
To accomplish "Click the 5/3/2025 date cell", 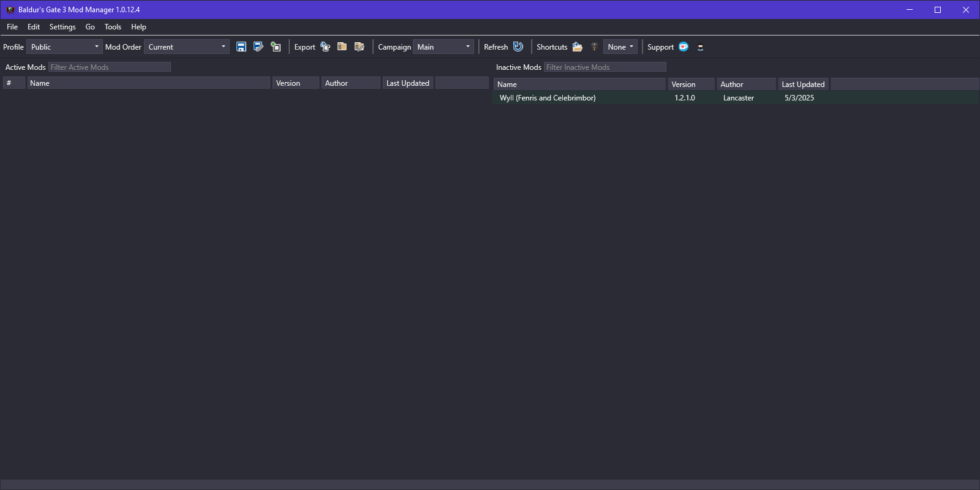I will click(x=799, y=98).
